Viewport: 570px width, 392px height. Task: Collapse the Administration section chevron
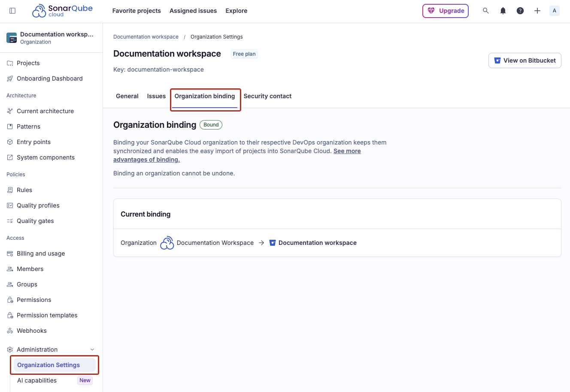[x=92, y=350]
